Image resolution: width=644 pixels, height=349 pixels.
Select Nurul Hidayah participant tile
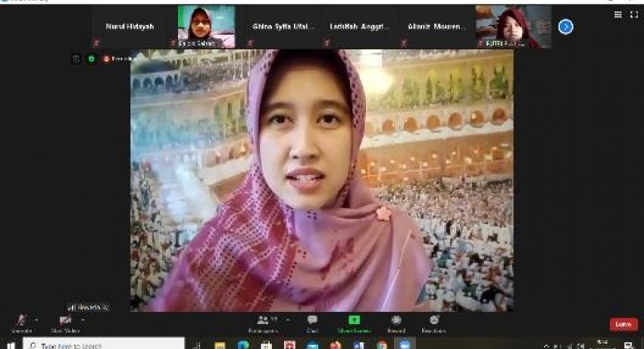pos(130,27)
